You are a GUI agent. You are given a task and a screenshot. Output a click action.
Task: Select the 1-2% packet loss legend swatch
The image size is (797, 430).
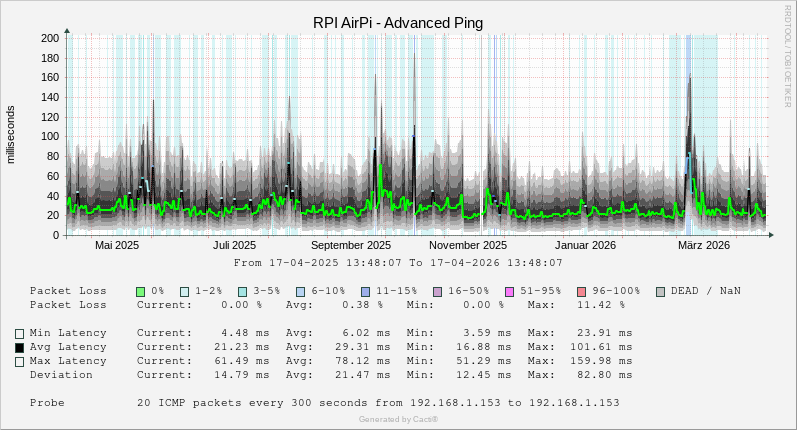pyautogui.click(x=185, y=291)
